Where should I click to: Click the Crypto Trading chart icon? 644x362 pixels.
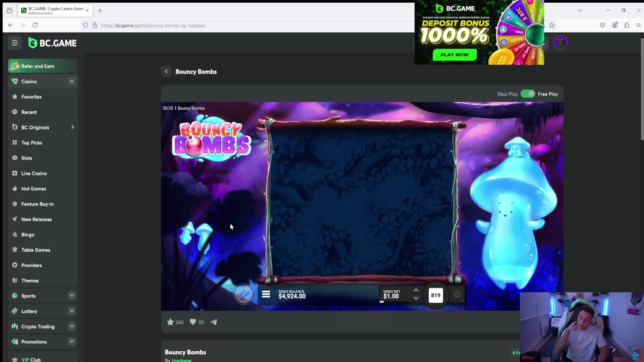coord(15,326)
